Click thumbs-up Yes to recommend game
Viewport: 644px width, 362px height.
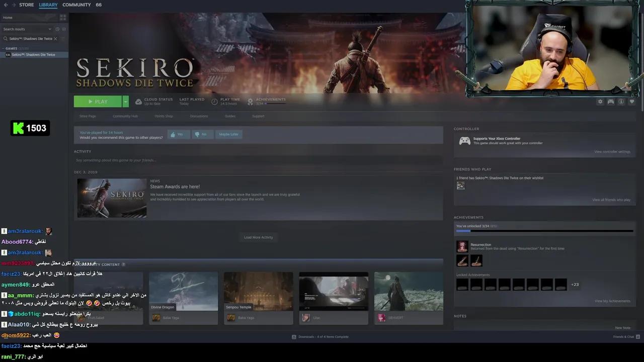coord(179,134)
